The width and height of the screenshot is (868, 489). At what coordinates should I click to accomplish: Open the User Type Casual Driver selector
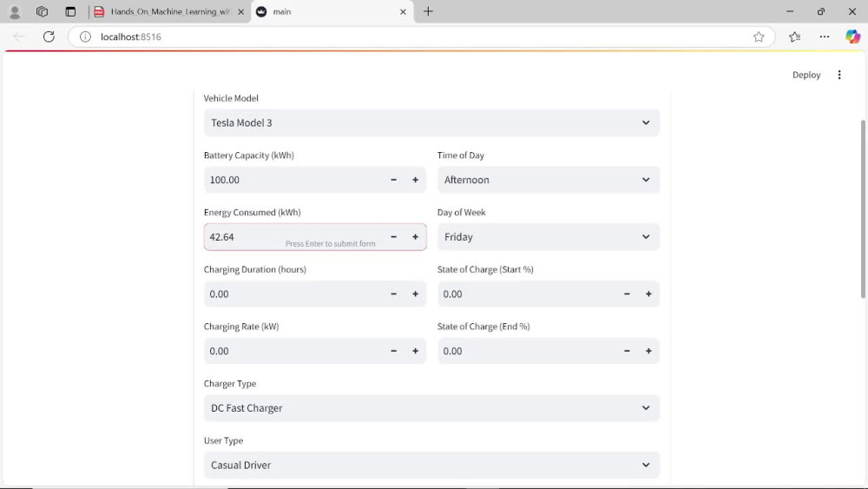click(x=431, y=466)
